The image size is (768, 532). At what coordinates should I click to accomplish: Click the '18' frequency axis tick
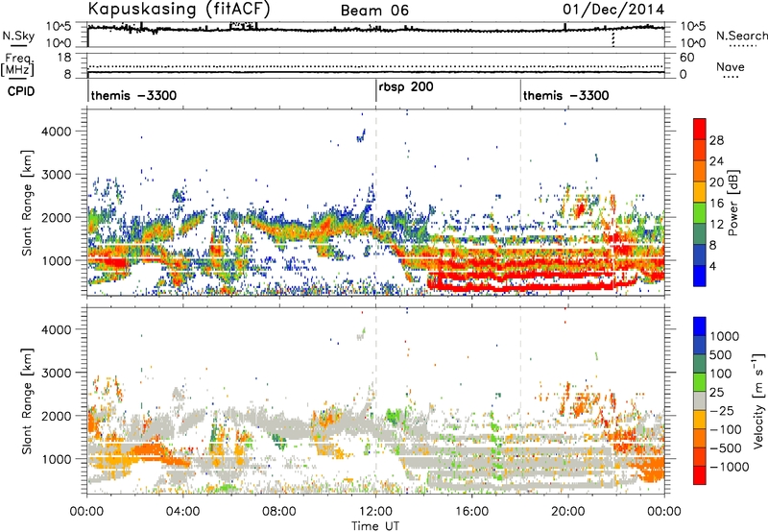click(63, 58)
